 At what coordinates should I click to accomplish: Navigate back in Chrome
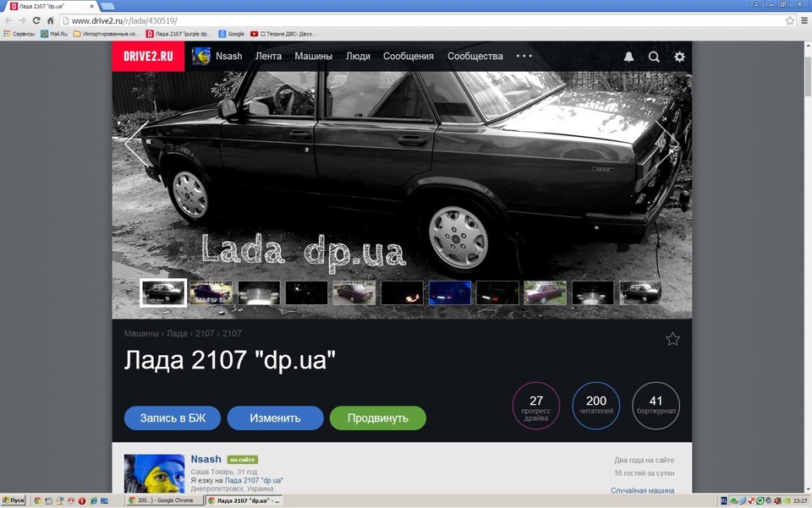point(8,20)
